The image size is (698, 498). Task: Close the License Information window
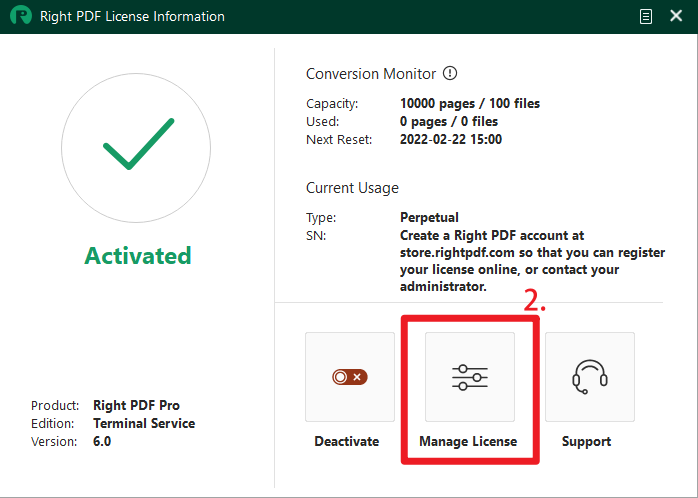point(676,16)
